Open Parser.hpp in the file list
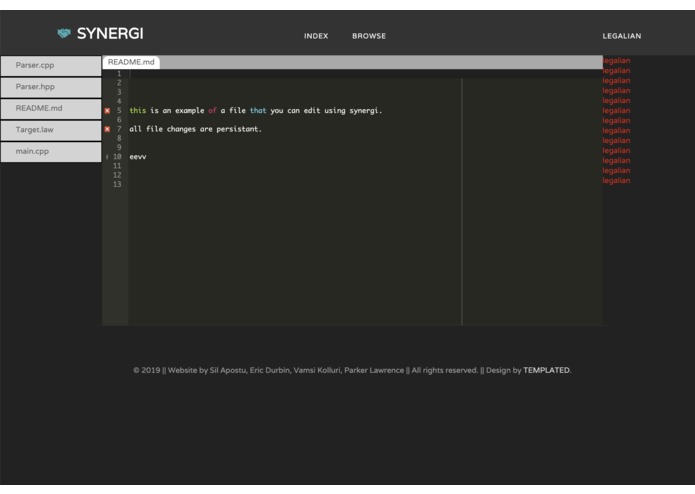This screenshot has width=695, height=494. click(51, 87)
